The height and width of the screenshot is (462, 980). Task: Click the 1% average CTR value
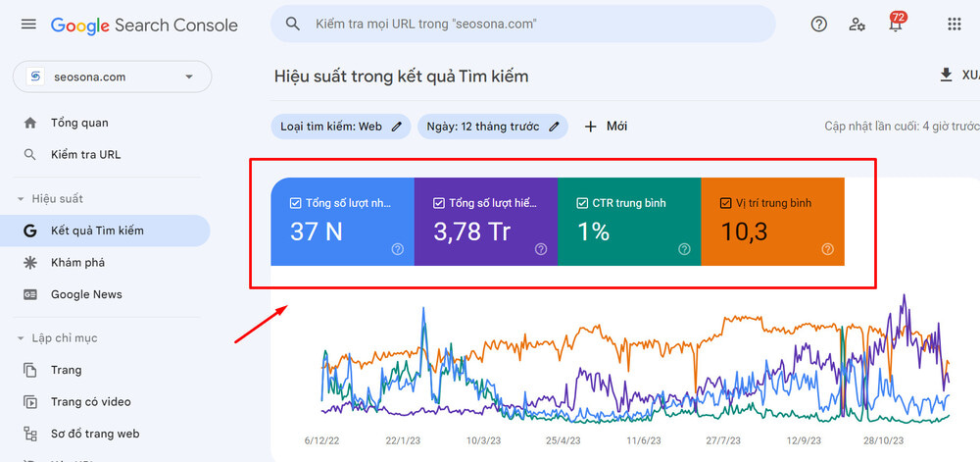593,231
